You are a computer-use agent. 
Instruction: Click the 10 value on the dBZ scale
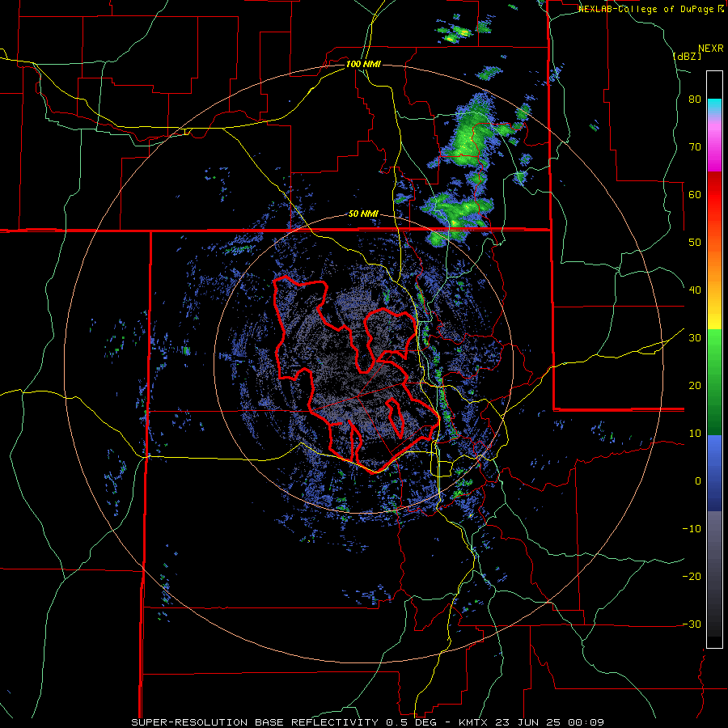click(695, 434)
